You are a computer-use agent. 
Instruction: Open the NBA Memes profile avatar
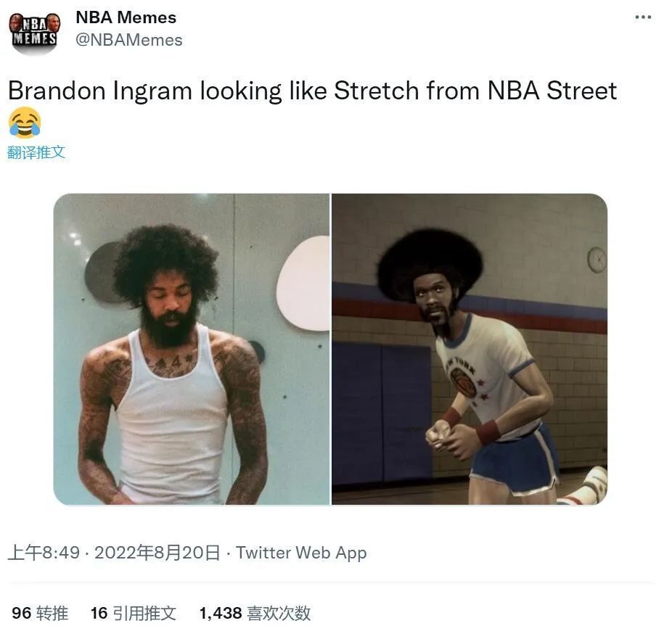coord(34,33)
